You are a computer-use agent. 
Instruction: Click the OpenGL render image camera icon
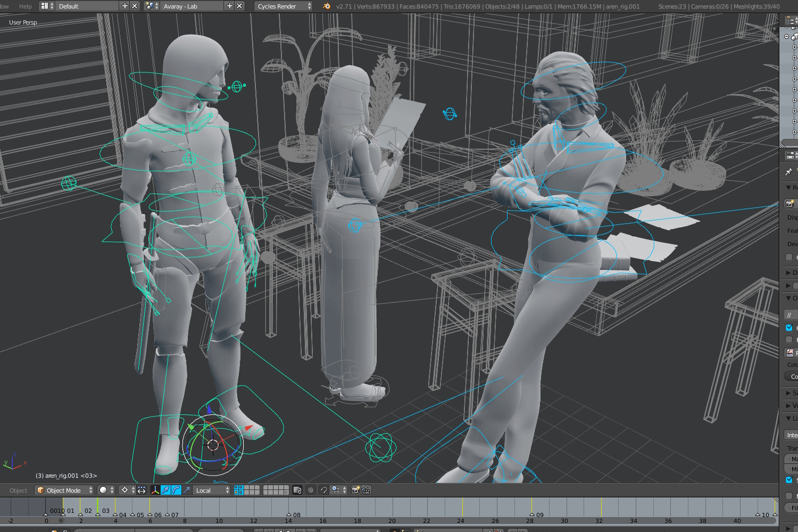[355, 490]
